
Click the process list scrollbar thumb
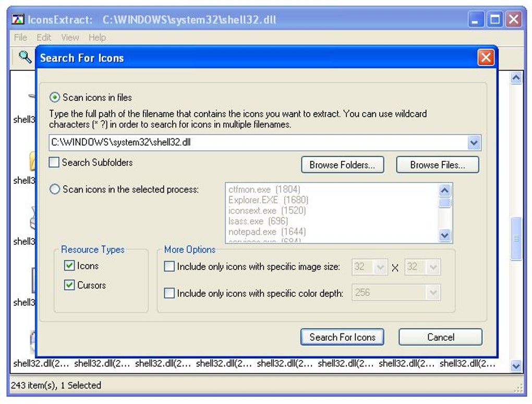444,203
